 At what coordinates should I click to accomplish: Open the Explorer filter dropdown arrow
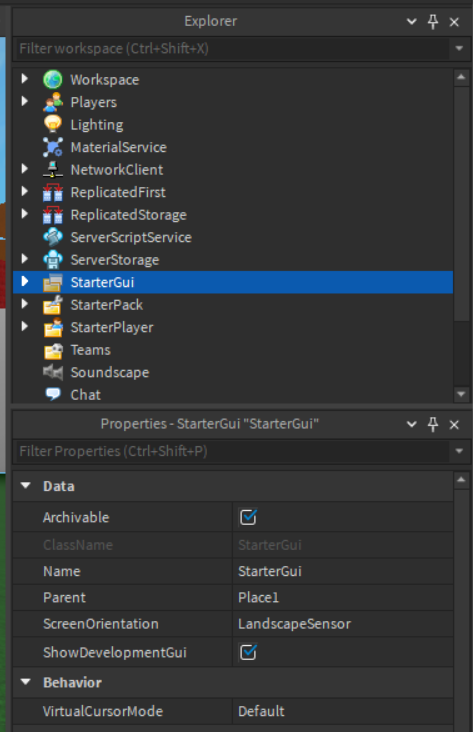[x=459, y=48]
